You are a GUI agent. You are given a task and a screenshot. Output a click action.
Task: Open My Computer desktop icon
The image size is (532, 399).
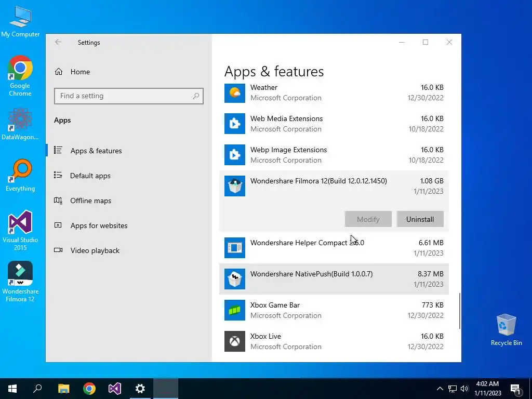20,22
